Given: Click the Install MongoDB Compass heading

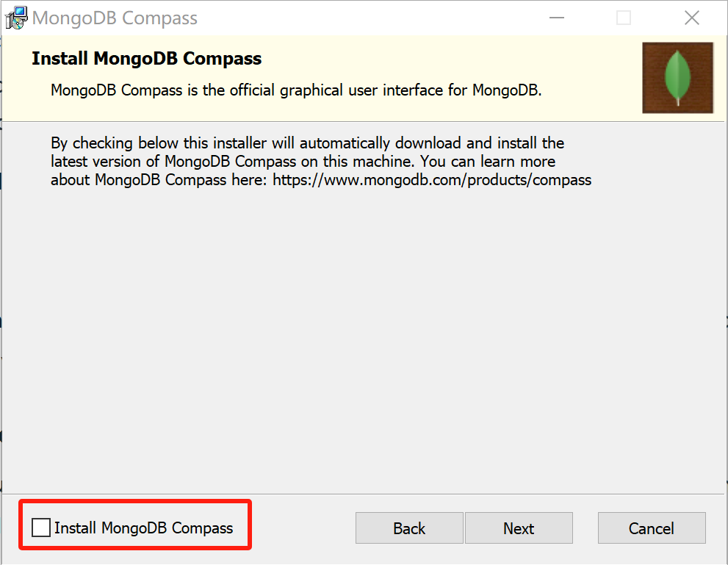Looking at the screenshot, I should click(x=145, y=58).
